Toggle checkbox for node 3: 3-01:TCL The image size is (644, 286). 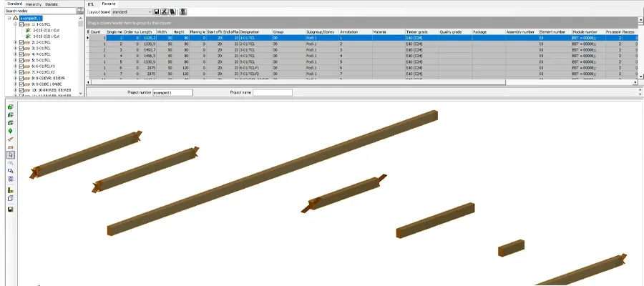click(21, 48)
